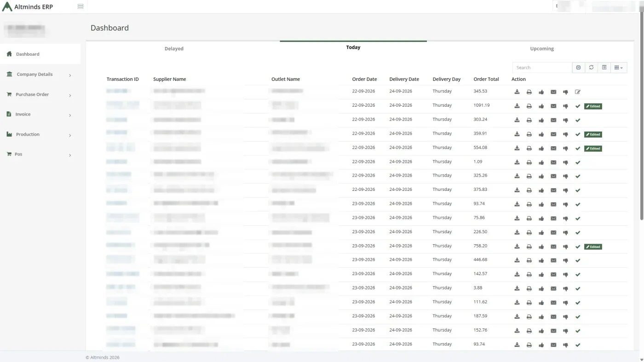
Task: Print the order with total 1091.19
Action: (529, 106)
